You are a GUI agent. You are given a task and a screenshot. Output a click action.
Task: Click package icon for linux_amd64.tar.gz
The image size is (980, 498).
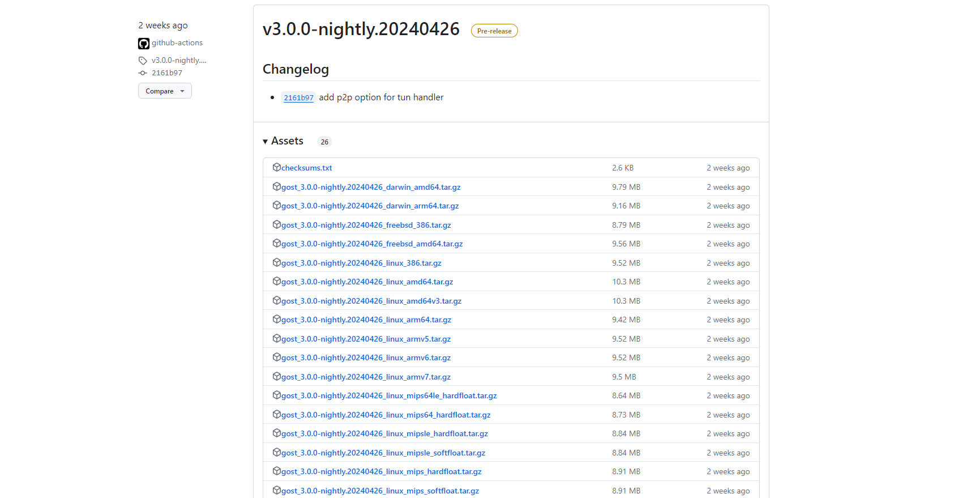277,281
